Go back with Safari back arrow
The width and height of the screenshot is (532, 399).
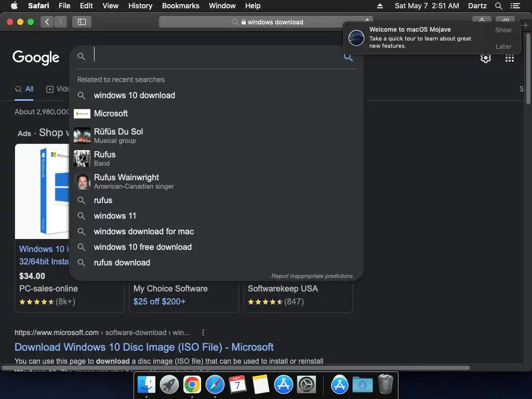(47, 22)
